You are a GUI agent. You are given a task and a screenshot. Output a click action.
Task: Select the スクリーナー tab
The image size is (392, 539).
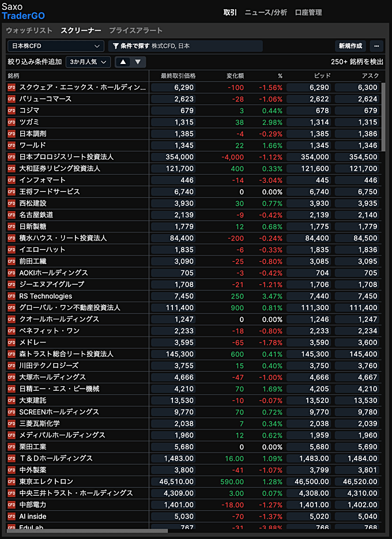point(81,31)
